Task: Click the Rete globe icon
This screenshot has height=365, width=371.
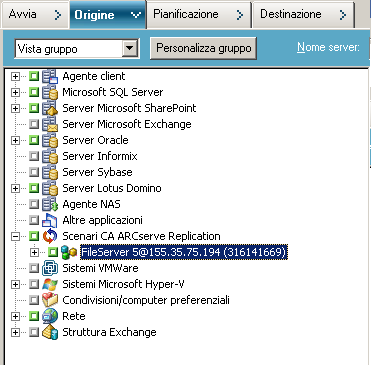Action: (50, 316)
